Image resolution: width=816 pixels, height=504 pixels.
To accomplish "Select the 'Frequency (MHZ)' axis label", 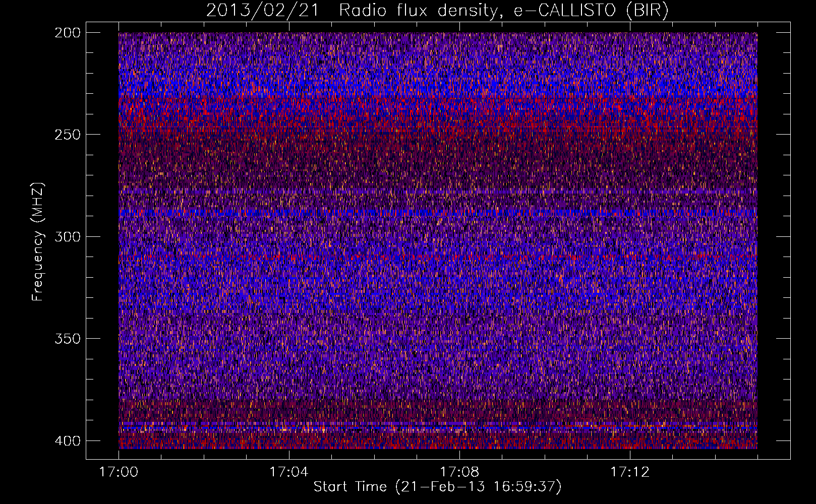I will coord(38,241).
